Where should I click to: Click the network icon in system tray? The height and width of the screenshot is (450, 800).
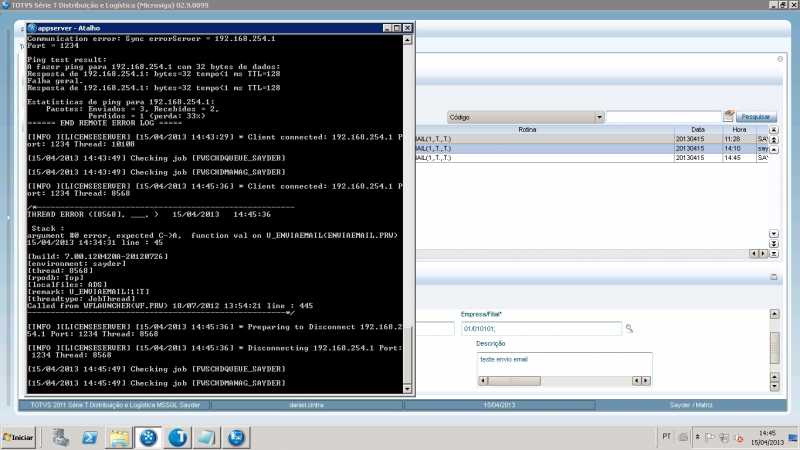coord(724,438)
